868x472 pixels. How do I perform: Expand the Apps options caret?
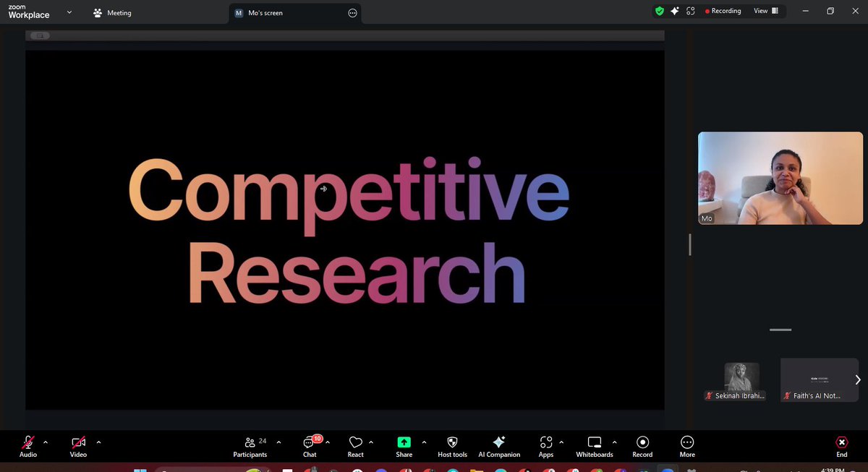point(561,442)
